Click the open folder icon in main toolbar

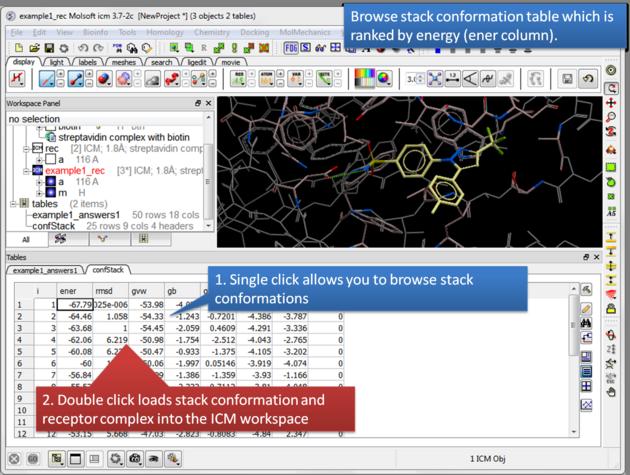(x=34, y=47)
